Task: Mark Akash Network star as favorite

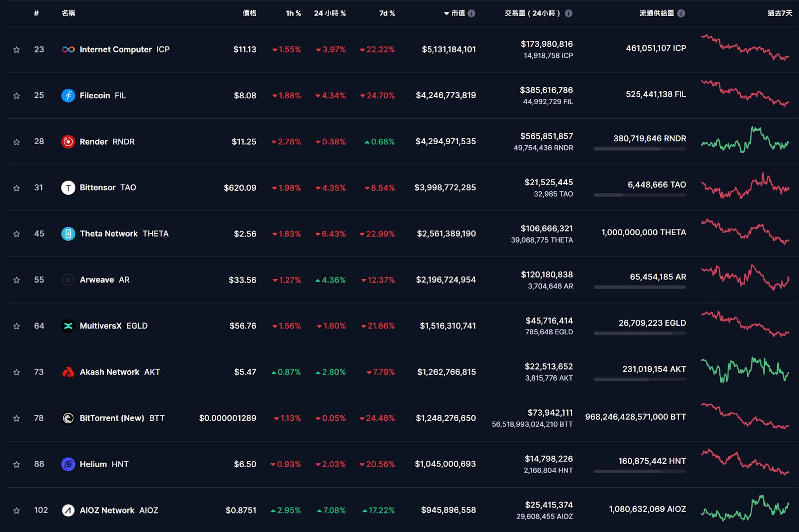Action: pos(16,372)
